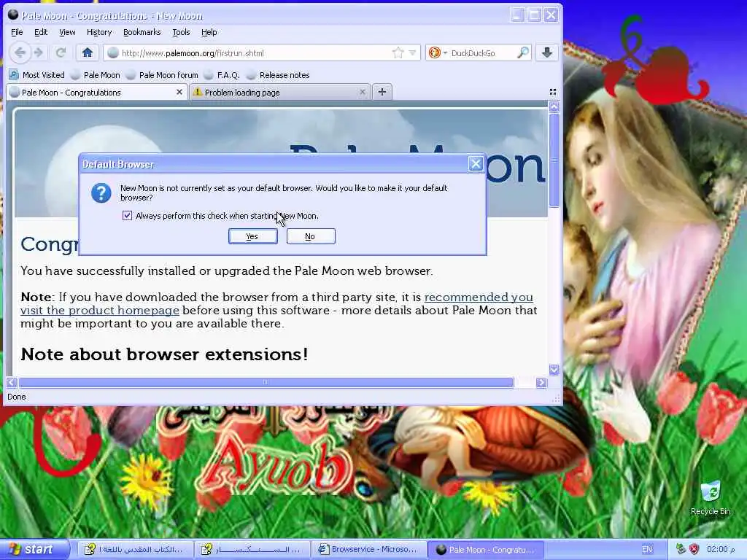This screenshot has height=560, width=747.
Task: Switch to the Problem loading page tab
Action: pyautogui.click(x=279, y=93)
